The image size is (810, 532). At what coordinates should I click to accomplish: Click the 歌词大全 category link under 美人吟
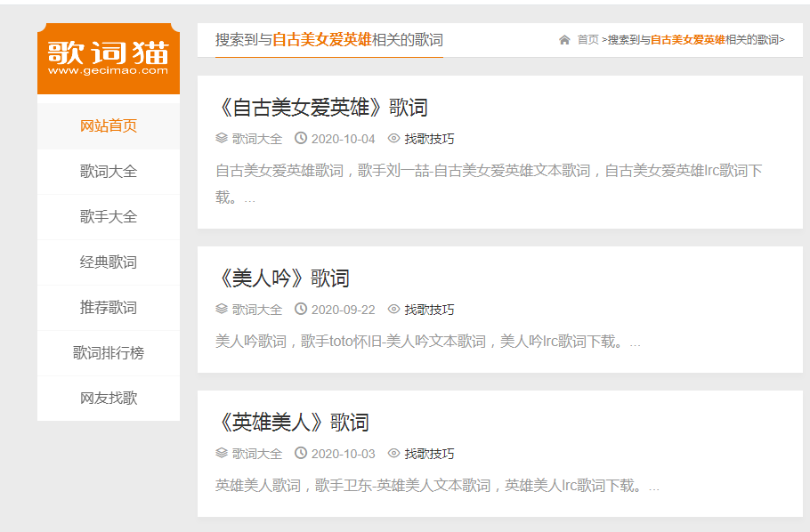(256, 310)
